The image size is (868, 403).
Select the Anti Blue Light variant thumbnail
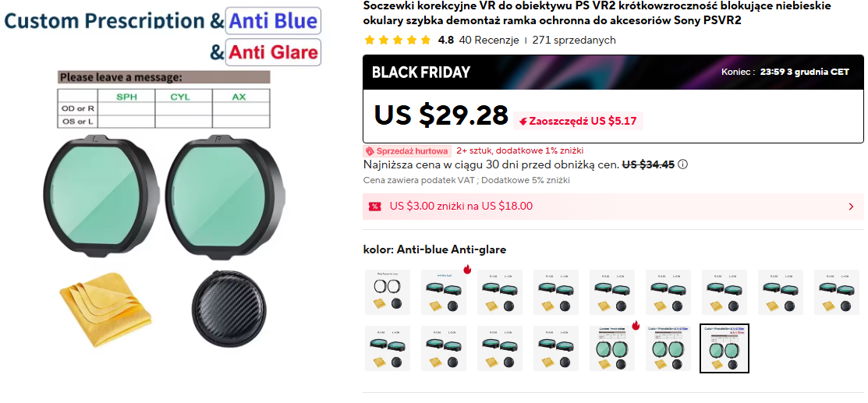pos(444,292)
